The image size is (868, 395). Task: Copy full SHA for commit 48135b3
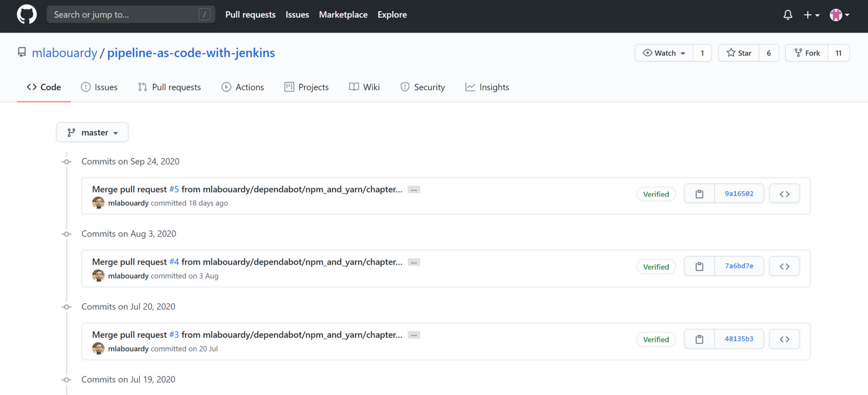[699, 339]
